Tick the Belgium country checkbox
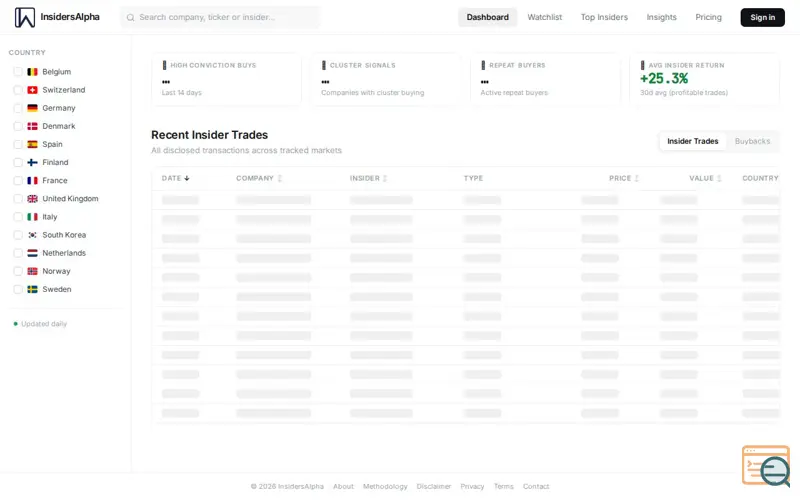 pos(18,72)
